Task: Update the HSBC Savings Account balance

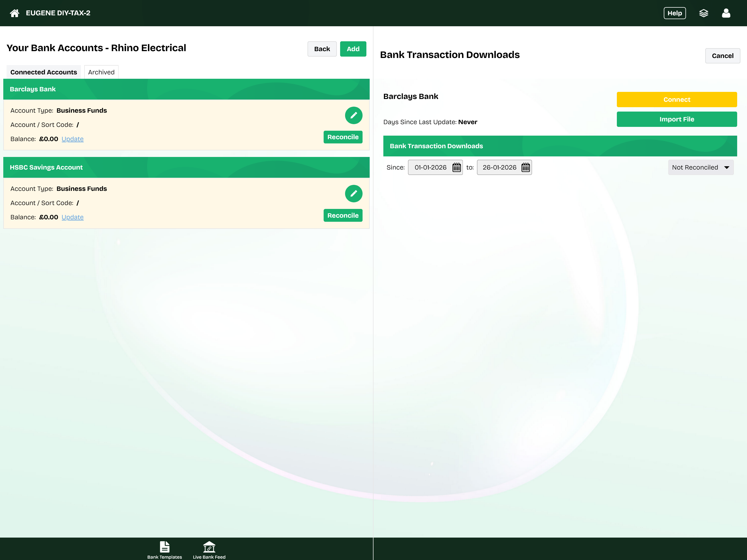Action: 72,217
